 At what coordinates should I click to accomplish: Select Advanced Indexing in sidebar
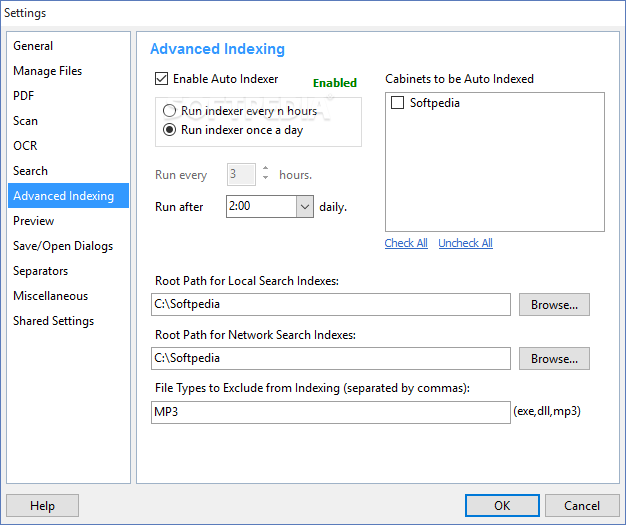pos(68,196)
